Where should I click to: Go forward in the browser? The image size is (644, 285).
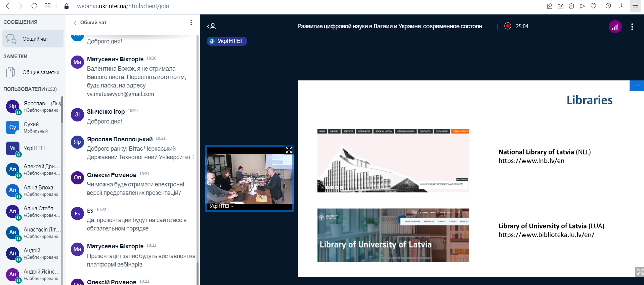(20, 6)
